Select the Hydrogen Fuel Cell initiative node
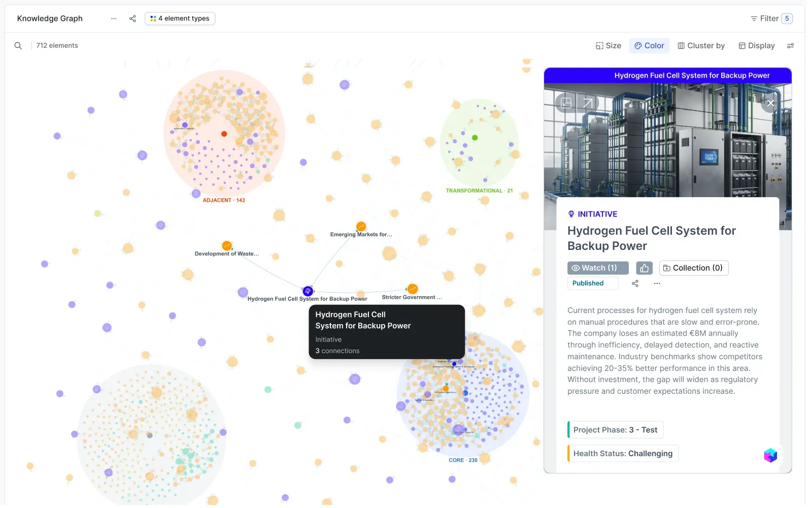The image size is (812, 508). pyautogui.click(x=308, y=291)
